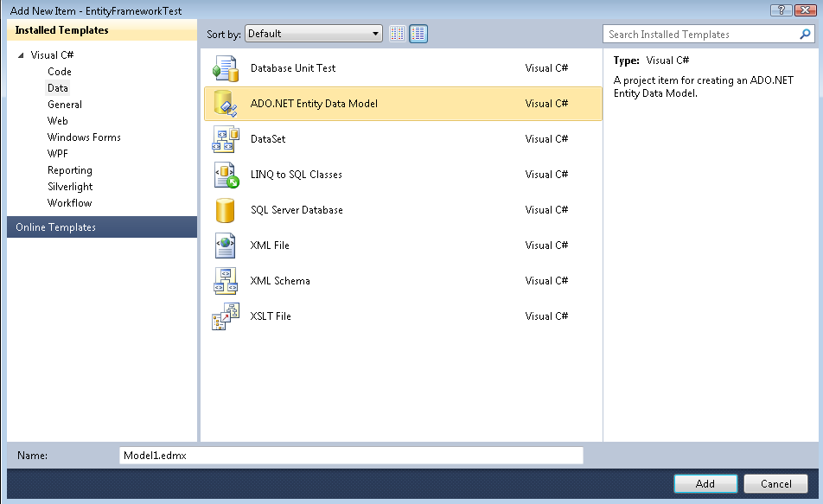Click the XML File template icon
The image size is (823, 504).
point(225,246)
